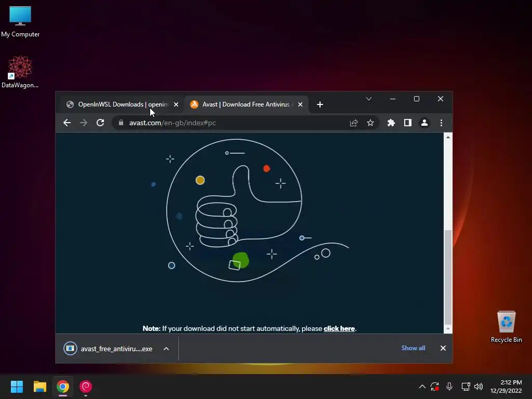Go back to the previous page
The width and height of the screenshot is (532, 399).
(67, 123)
